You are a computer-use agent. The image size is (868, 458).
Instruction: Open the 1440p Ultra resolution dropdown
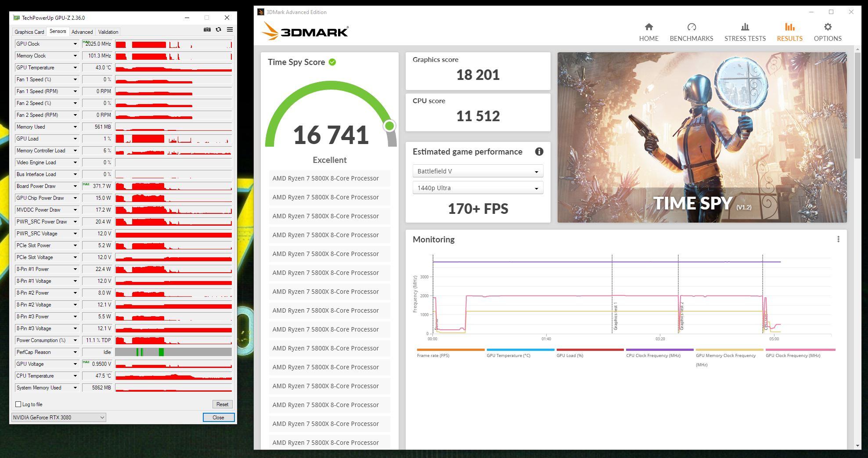click(478, 188)
